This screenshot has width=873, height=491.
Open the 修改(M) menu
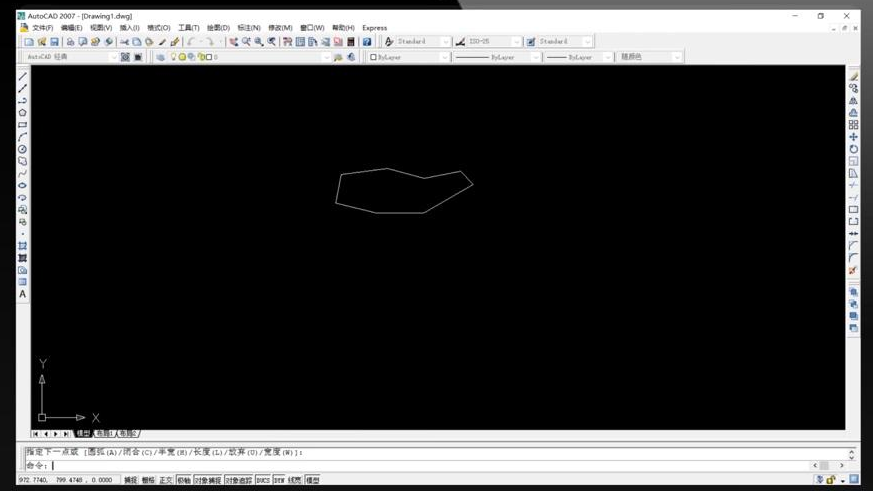280,28
